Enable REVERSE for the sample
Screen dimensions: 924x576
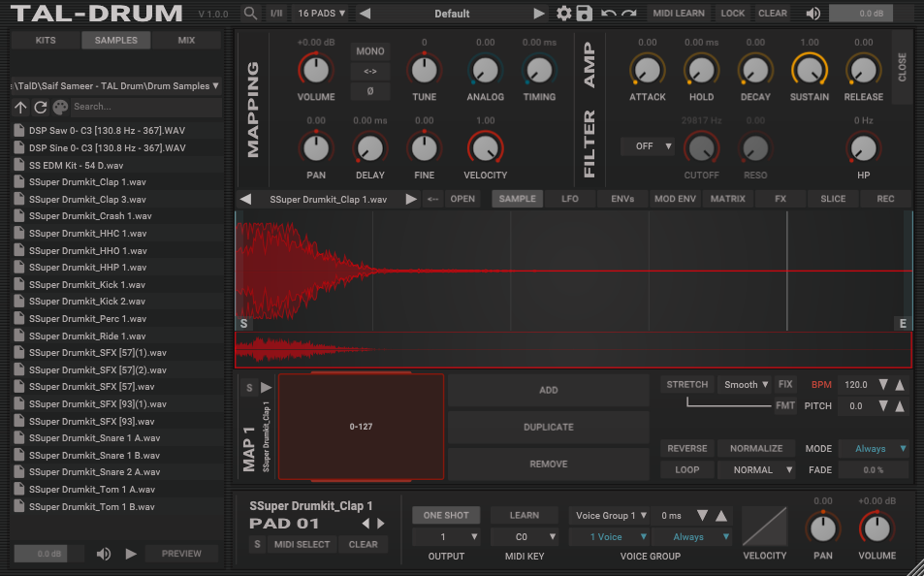[687, 449]
